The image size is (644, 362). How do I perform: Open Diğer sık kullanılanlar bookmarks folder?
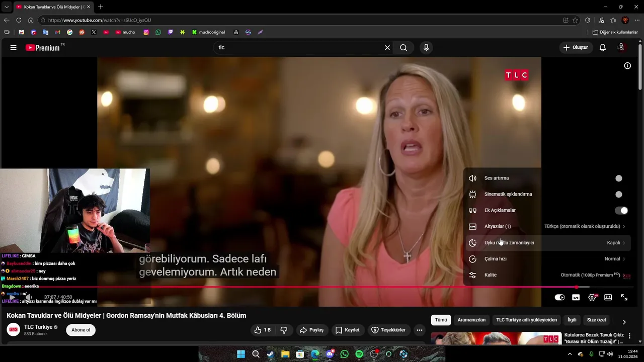[615, 32]
